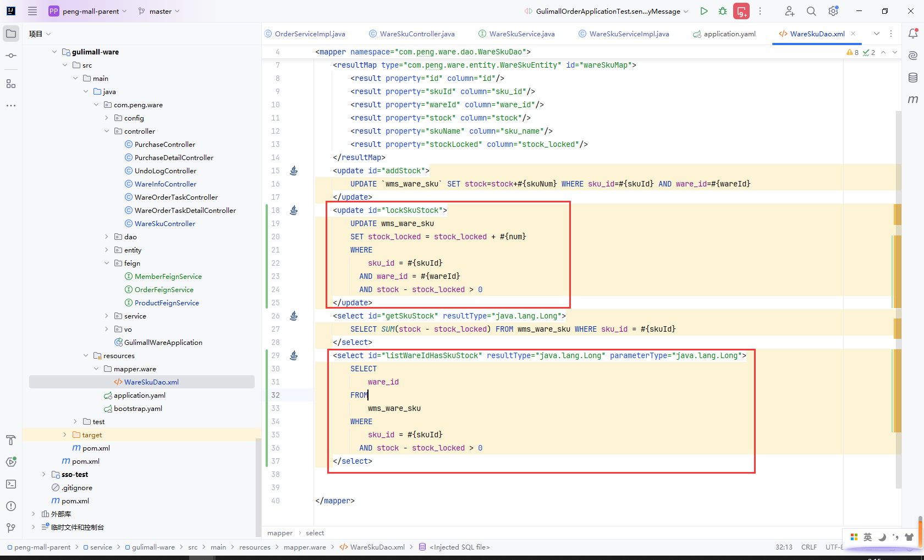The width and height of the screenshot is (924, 560).
Task: Open the Code With Me icon
Action: coord(789,11)
